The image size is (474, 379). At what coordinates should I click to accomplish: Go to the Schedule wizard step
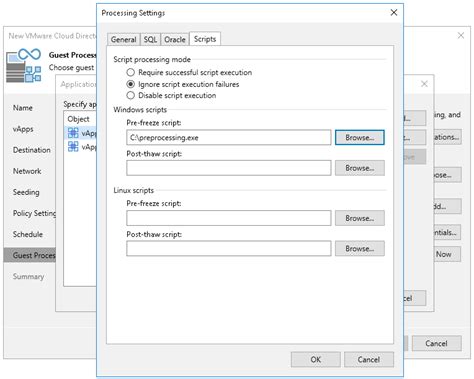pos(28,234)
